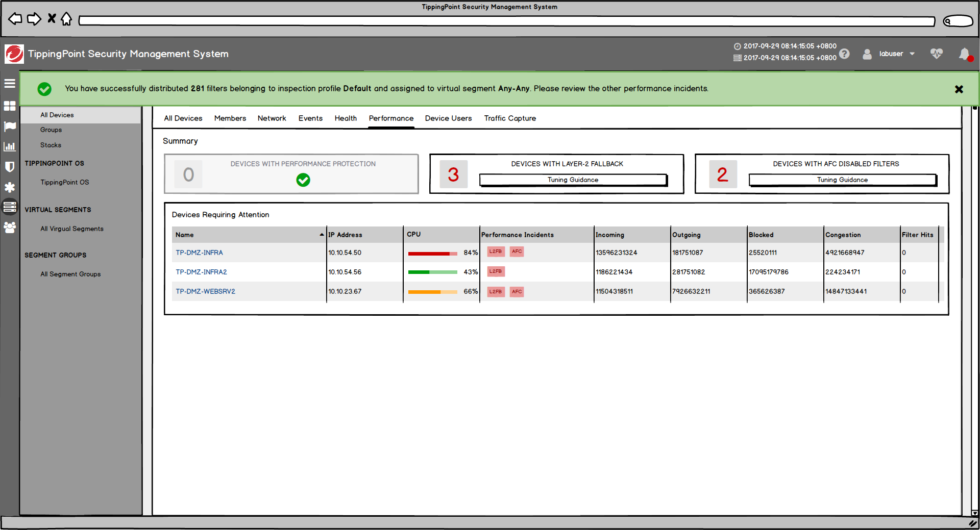Image resolution: width=980 pixels, height=530 pixels.
Task: Open the notifications bell icon
Action: coord(965,54)
